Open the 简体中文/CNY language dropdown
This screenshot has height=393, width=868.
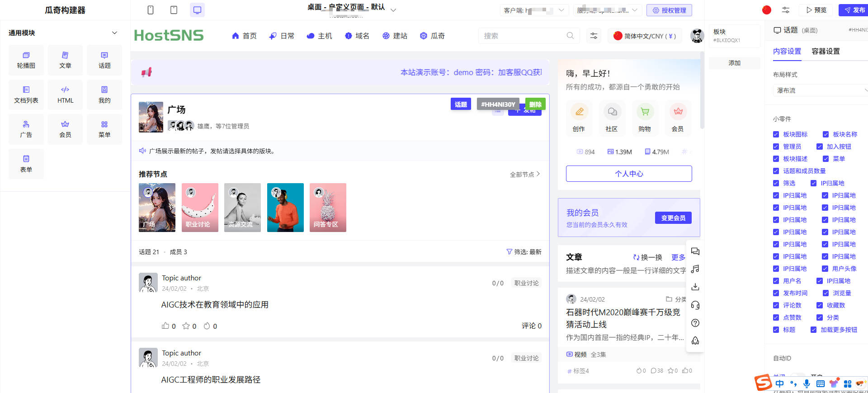point(645,36)
